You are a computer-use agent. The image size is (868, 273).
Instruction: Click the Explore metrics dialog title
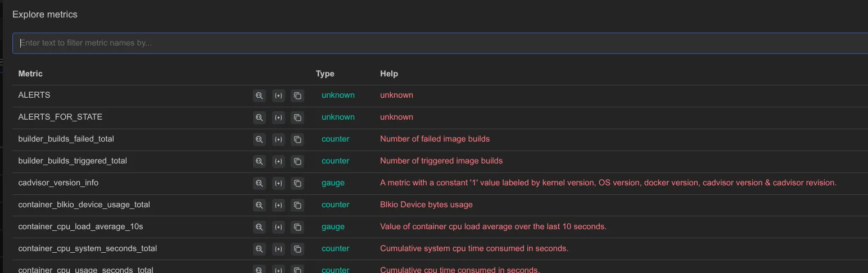[x=45, y=15]
